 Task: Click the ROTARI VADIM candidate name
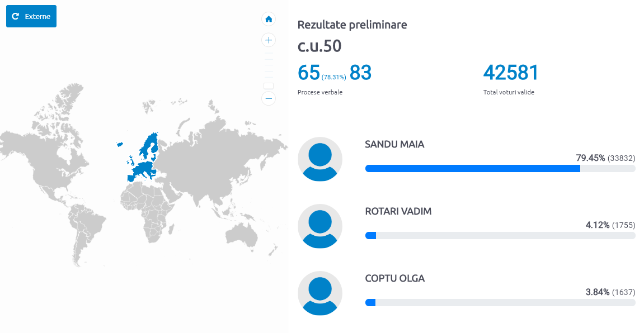pyautogui.click(x=398, y=212)
